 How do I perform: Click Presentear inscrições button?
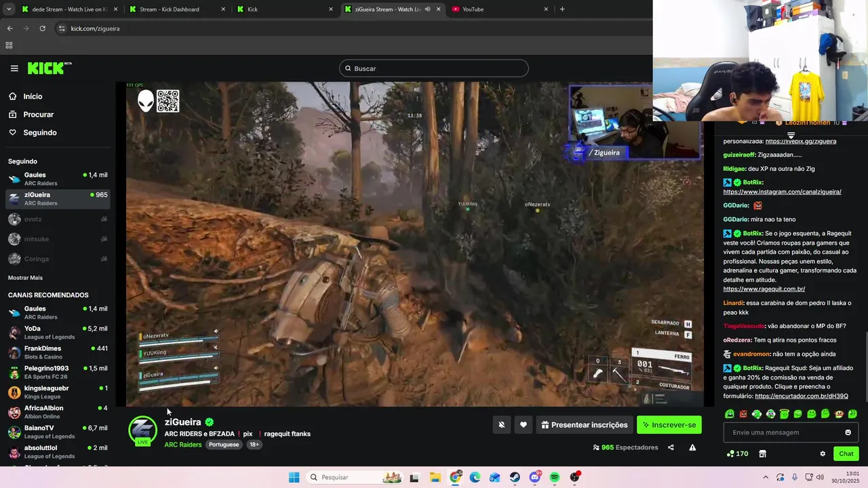pos(584,425)
